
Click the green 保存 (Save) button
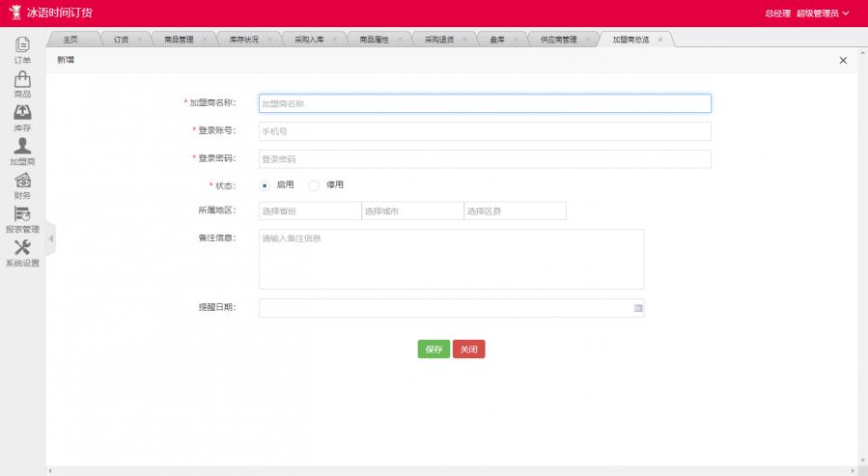434,350
